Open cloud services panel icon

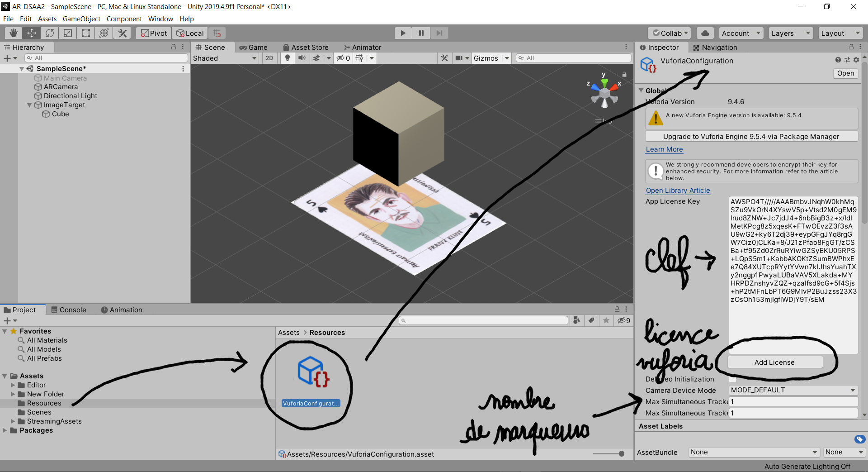pyautogui.click(x=705, y=33)
